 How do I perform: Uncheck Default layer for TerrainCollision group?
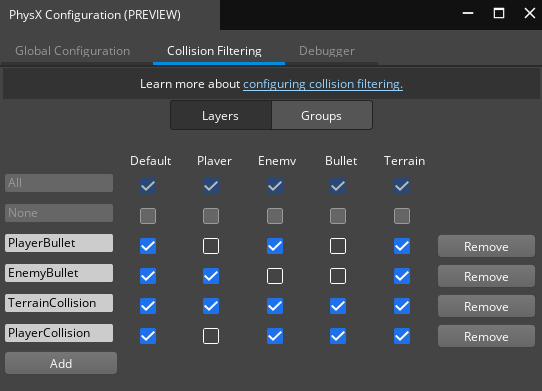click(x=148, y=306)
